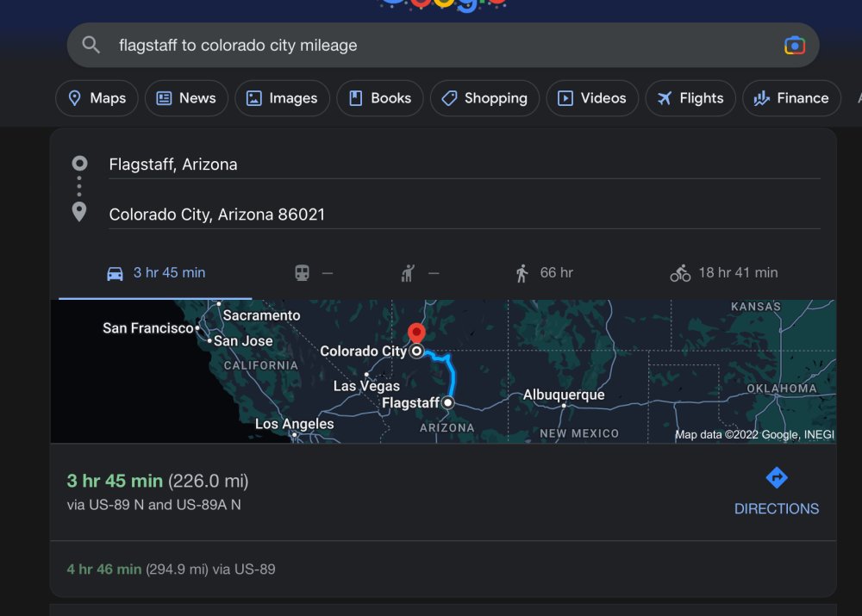Open the Books search filter
This screenshot has width=862, height=616.
[x=380, y=98]
